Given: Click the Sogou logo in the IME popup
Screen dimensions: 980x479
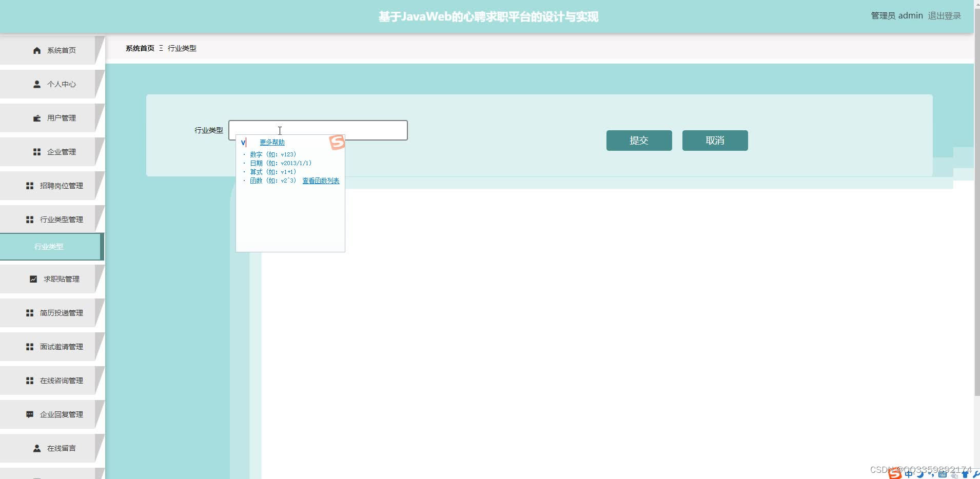Looking at the screenshot, I should pyautogui.click(x=337, y=142).
